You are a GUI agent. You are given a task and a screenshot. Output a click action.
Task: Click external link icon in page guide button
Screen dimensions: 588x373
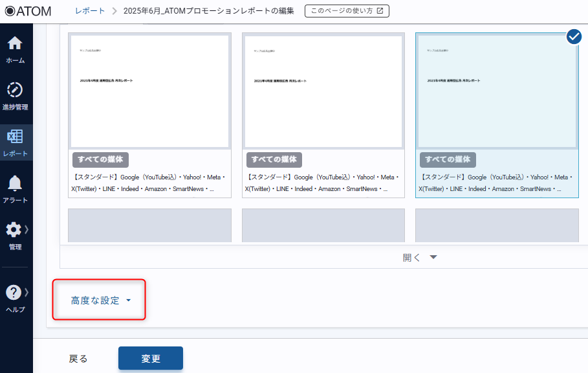pyautogui.click(x=380, y=11)
